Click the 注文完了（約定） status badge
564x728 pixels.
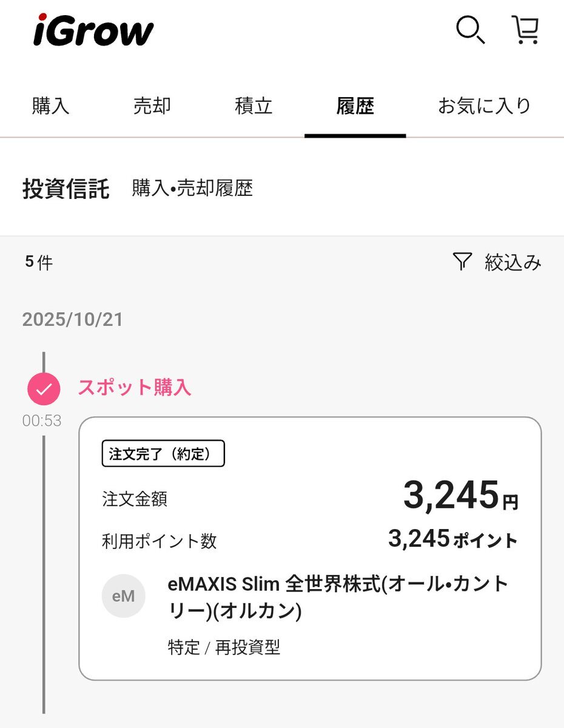pyautogui.click(x=163, y=454)
